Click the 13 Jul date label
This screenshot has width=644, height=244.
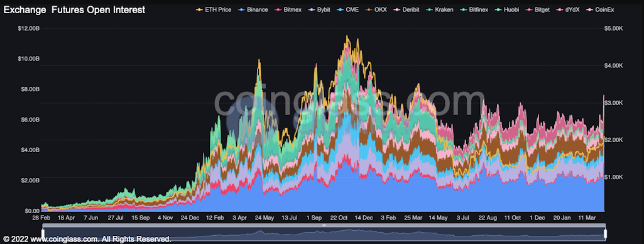[289, 218]
